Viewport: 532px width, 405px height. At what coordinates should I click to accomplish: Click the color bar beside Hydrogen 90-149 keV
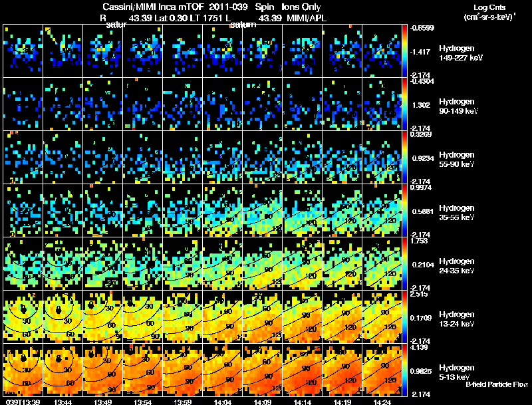coord(404,104)
